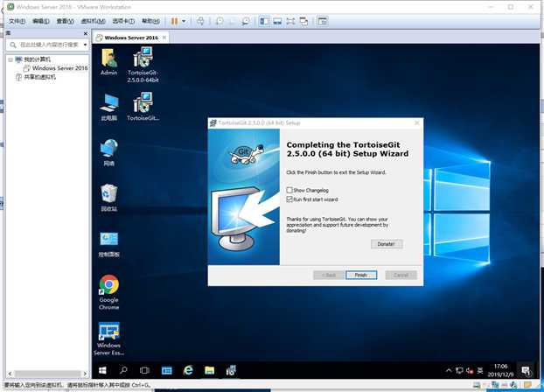
Task: Collapse the 我的计算机 tree node
Action: (10, 59)
